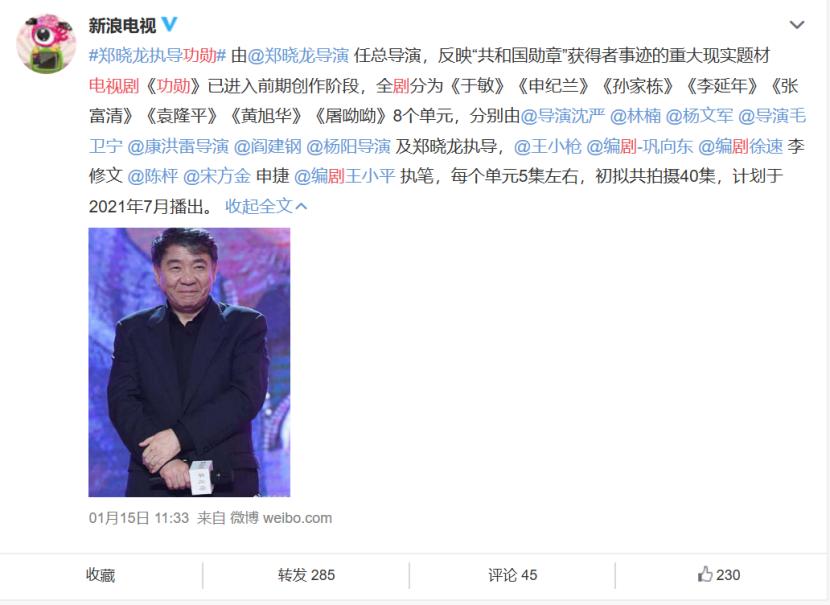Open the post options chevron menu

point(797,25)
